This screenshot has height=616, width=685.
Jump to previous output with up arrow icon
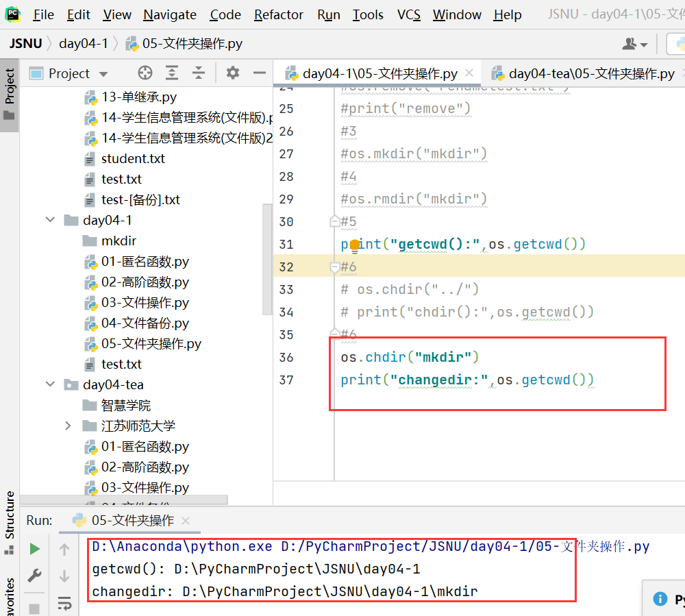click(65, 548)
